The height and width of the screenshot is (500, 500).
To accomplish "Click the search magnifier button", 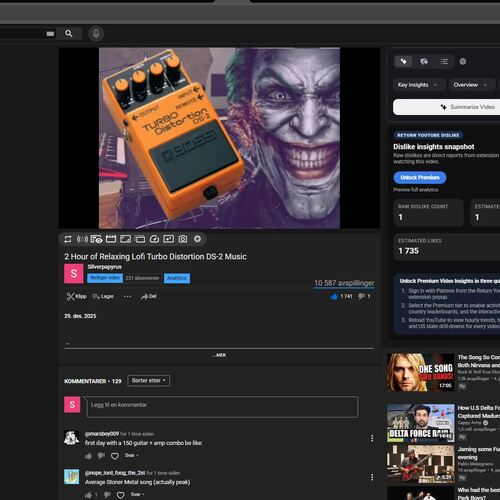I will click(x=69, y=34).
